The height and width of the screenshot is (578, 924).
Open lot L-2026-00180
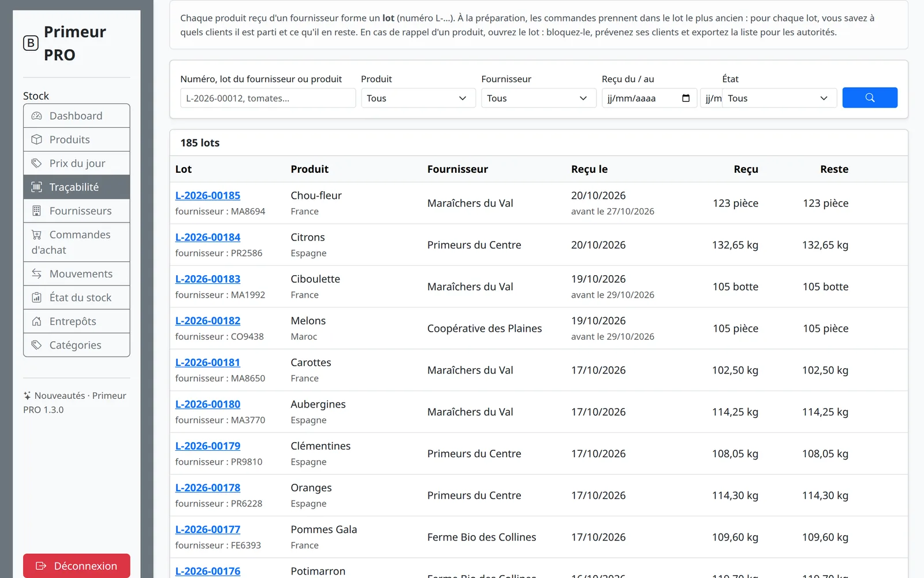point(208,404)
